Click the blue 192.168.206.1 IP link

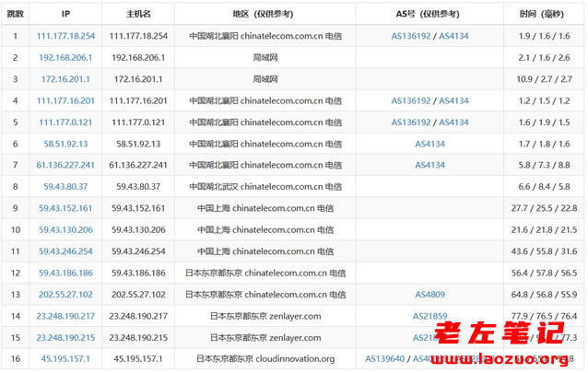point(65,57)
